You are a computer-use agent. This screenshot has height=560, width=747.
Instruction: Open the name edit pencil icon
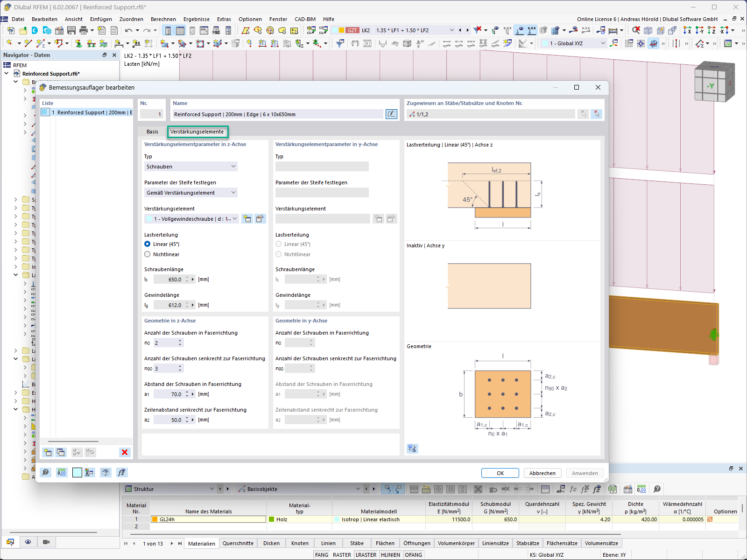(x=391, y=114)
